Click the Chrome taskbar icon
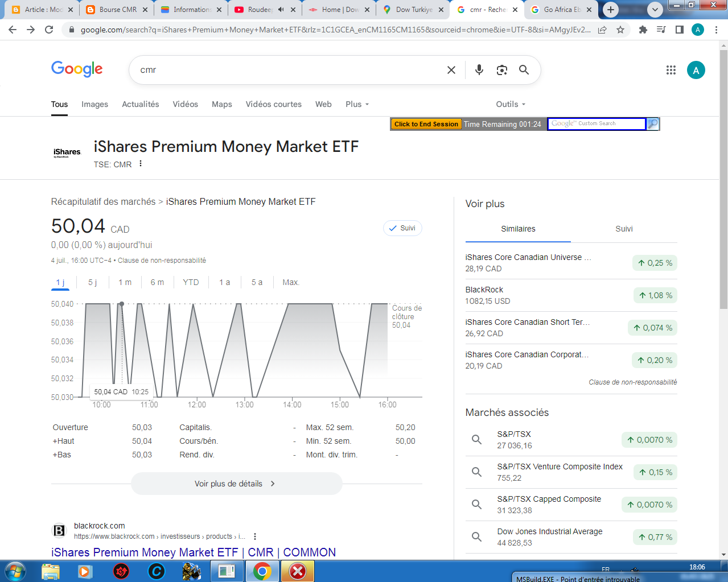The height and width of the screenshot is (582, 728). coord(262,571)
